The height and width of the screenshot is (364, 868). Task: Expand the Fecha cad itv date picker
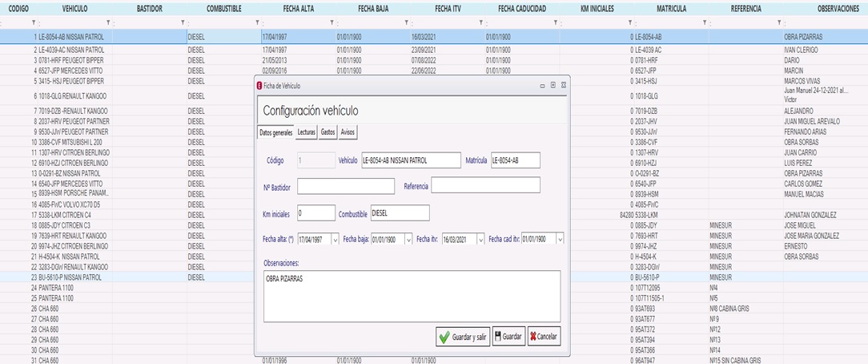pyautogui.click(x=559, y=239)
